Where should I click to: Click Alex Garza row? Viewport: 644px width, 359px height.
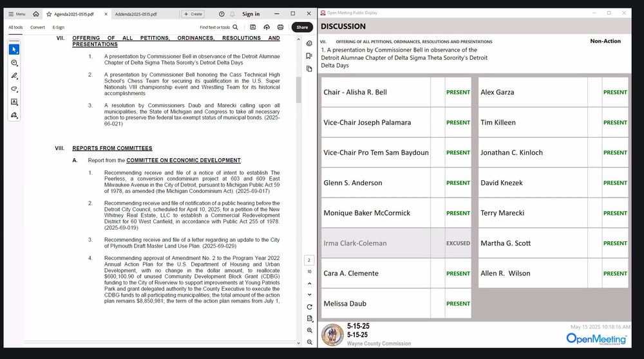pos(553,92)
